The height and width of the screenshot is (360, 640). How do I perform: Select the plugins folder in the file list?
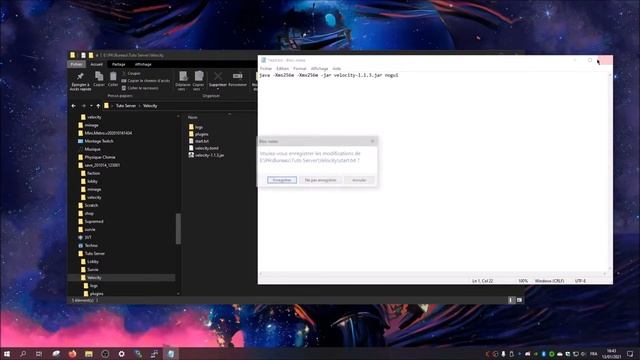point(198,134)
